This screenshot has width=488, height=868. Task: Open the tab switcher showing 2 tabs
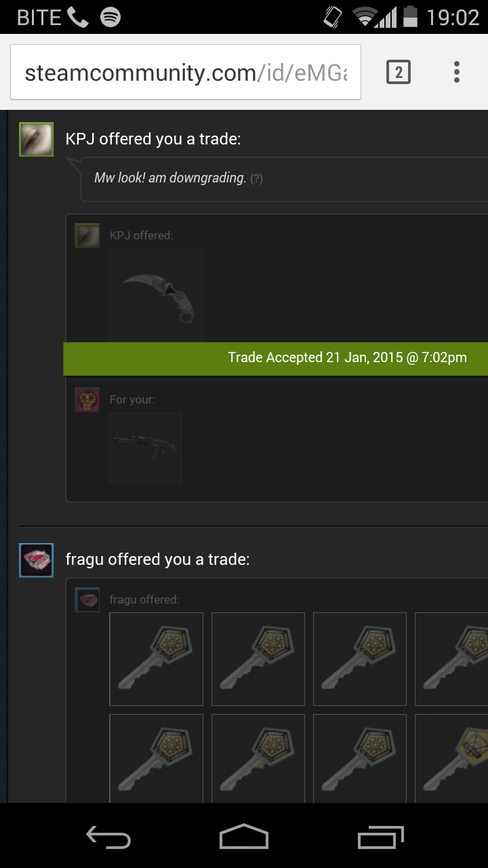(399, 72)
